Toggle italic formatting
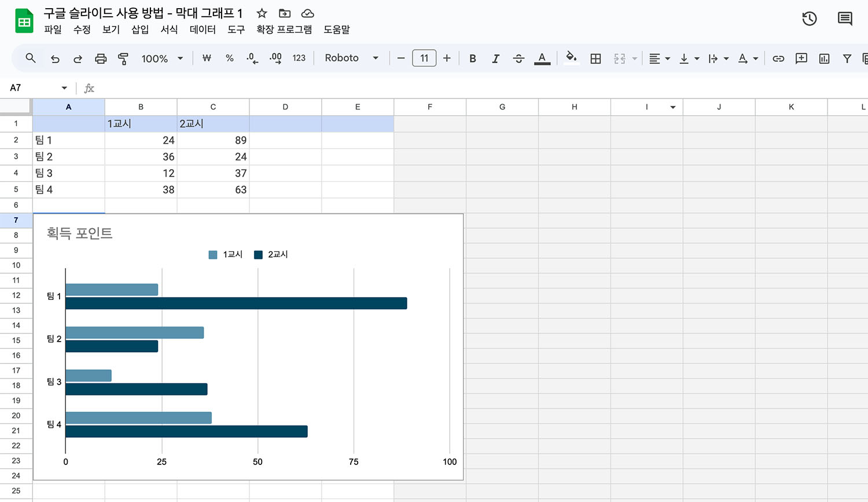The image size is (868, 502). (495, 58)
